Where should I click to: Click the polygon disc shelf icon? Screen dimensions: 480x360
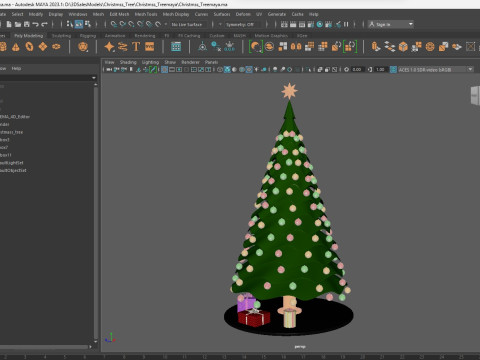tap(56, 47)
